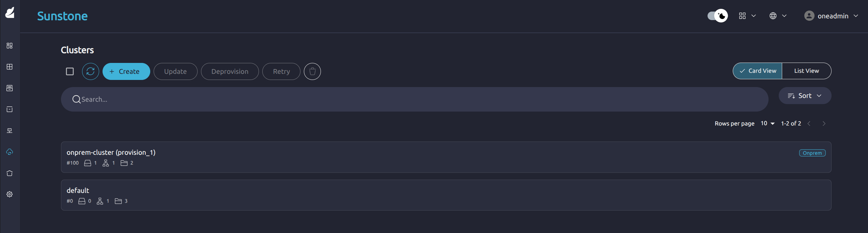868x233 pixels.
Task: Select the Card View option
Action: pyautogui.click(x=757, y=71)
